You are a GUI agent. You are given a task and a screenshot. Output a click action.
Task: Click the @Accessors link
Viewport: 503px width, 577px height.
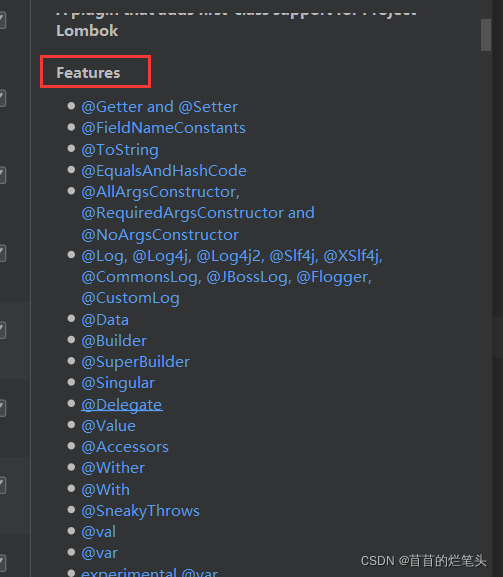[125, 447]
